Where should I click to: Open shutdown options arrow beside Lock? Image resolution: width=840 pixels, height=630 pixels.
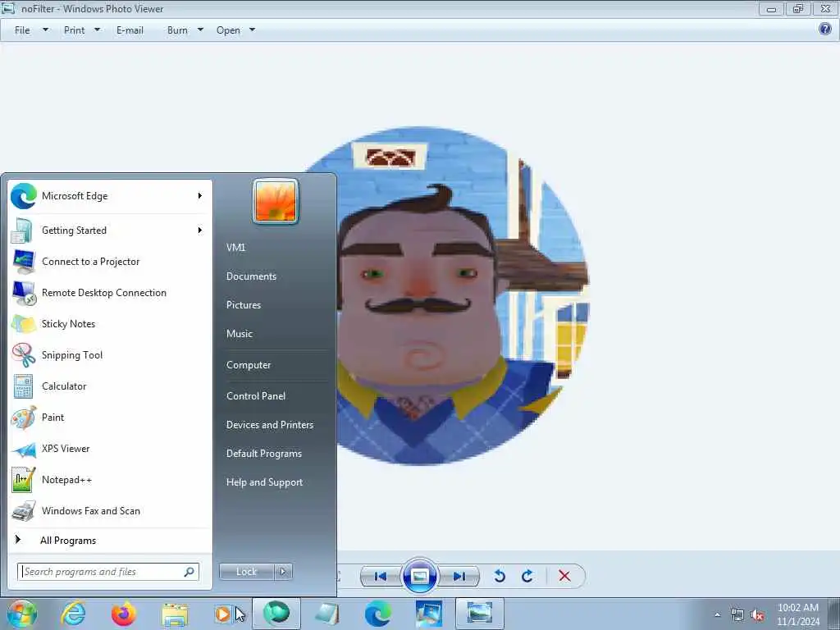(283, 572)
